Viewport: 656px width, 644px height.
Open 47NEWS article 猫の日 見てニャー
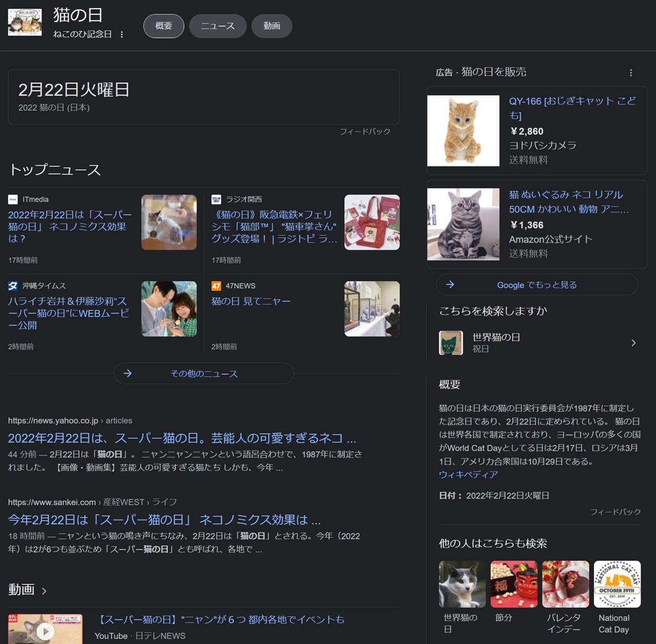pos(251,301)
